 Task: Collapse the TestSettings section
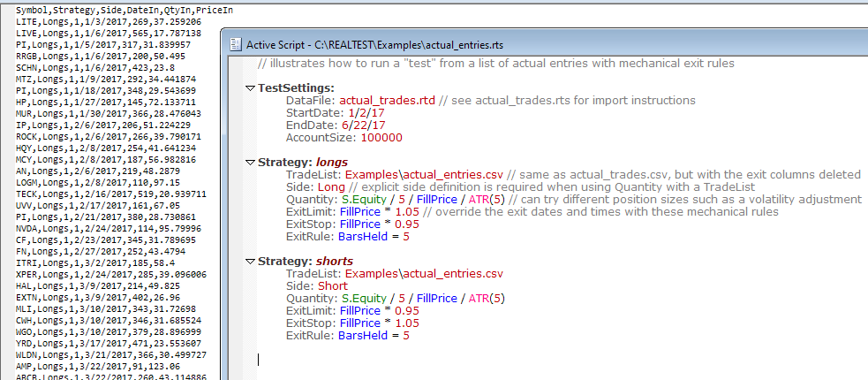(251, 88)
